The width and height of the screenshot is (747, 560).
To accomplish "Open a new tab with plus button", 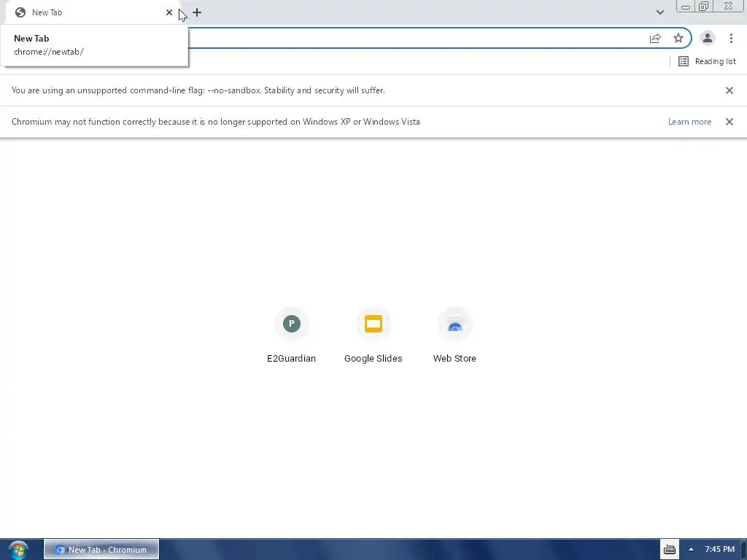I will pyautogui.click(x=197, y=12).
